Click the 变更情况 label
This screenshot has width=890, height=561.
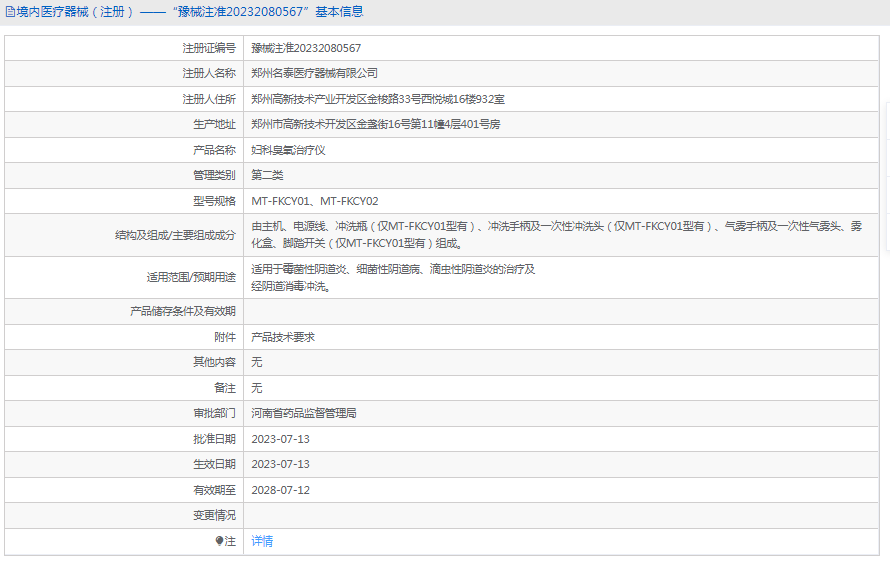(215, 516)
